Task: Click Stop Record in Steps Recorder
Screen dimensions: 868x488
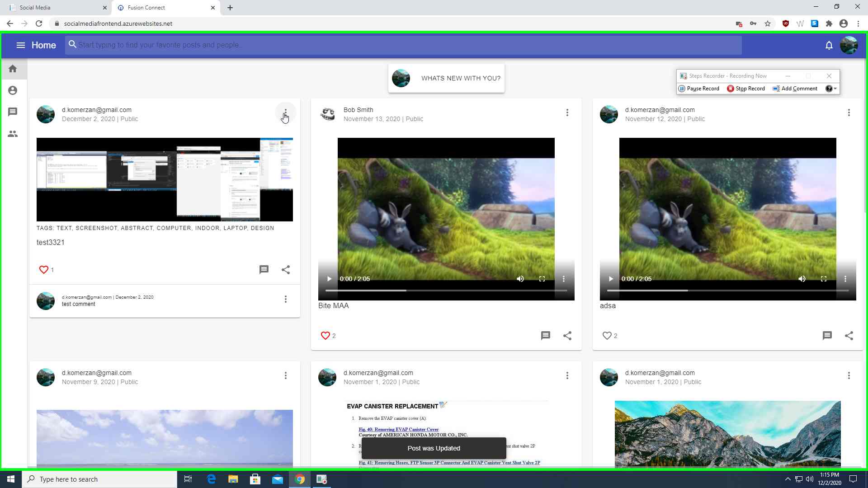Action: 746,89
